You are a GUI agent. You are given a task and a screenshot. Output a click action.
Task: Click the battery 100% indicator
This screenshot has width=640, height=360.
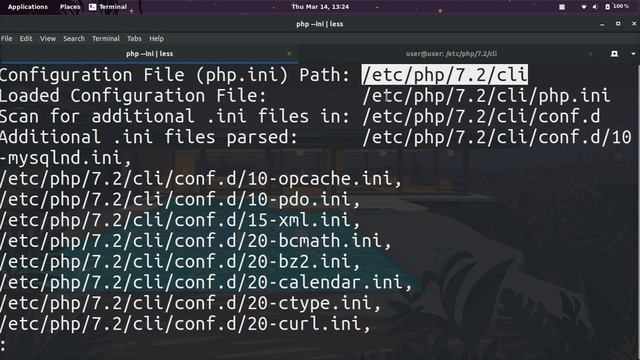tap(617, 7)
